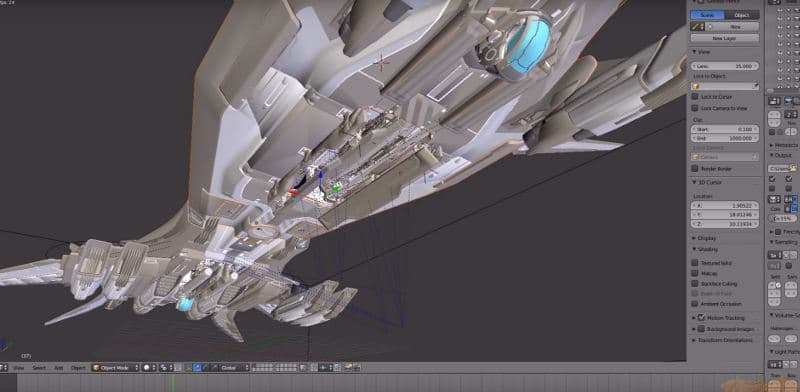Enable Textured Solid checkbox
This screenshot has width=800, height=392.
pyautogui.click(x=694, y=263)
